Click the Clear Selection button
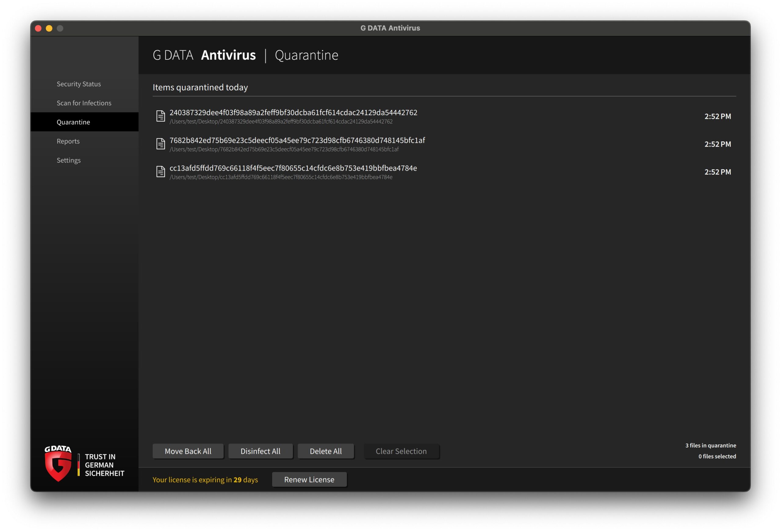This screenshot has width=781, height=532. click(401, 452)
